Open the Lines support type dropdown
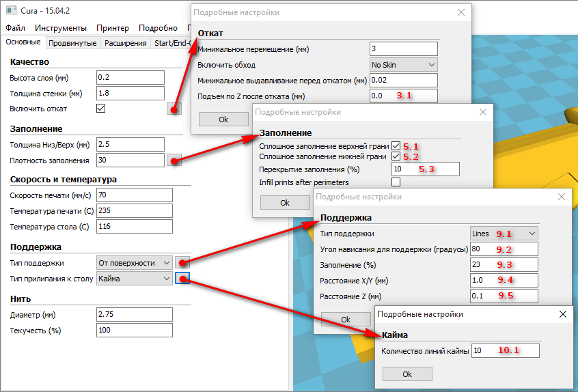 point(504,234)
